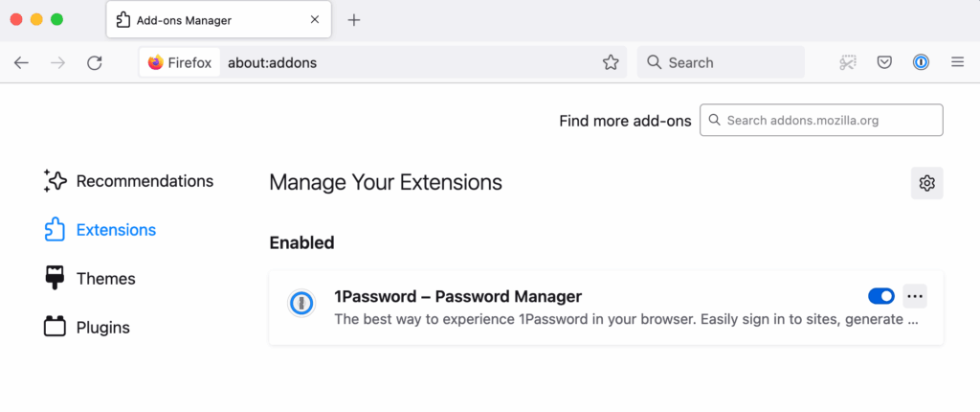980x412 pixels.
Task: Open Save to Pocket icon
Action: pyautogui.click(x=883, y=62)
